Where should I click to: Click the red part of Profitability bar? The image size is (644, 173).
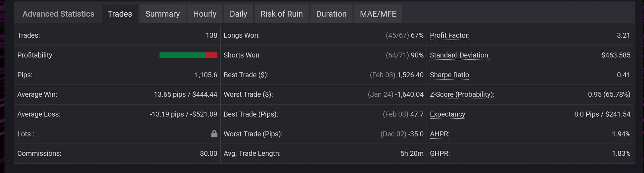click(x=211, y=55)
